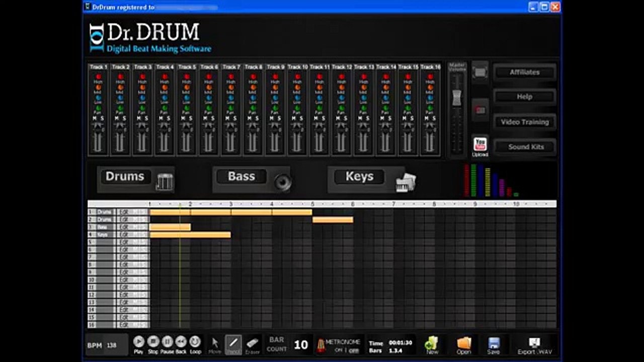Image resolution: width=644 pixels, height=362 pixels.
Task: Open a project with the Open folder icon
Action: coord(464,344)
